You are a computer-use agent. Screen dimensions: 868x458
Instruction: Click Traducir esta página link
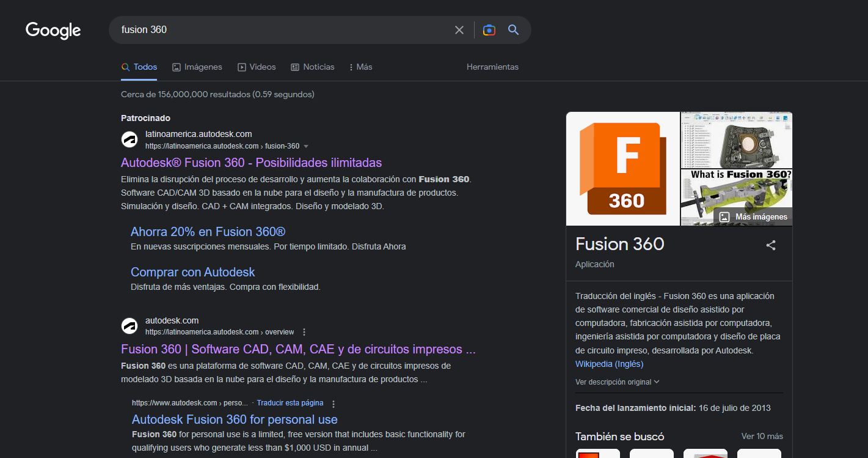tap(290, 403)
